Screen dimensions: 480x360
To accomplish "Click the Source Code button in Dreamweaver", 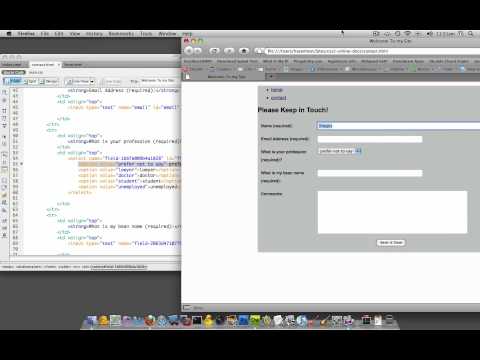I will coord(14,72).
